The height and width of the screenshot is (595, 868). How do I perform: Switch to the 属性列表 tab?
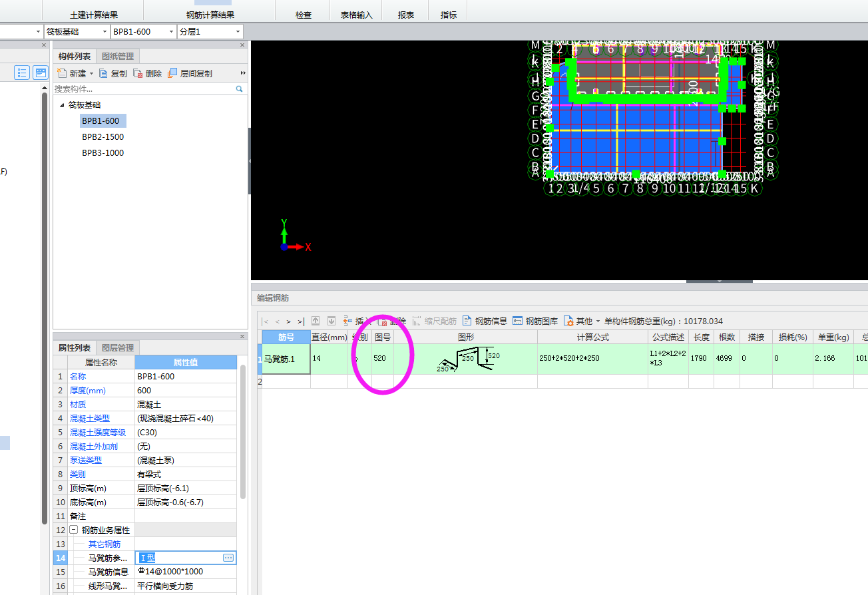pos(75,347)
